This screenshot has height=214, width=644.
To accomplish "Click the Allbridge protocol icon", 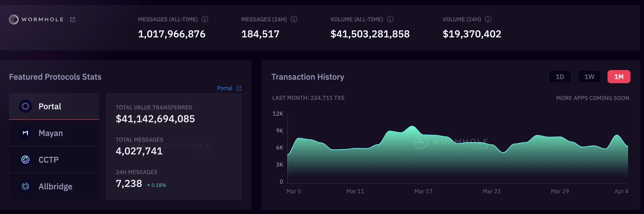I will tap(25, 186).
